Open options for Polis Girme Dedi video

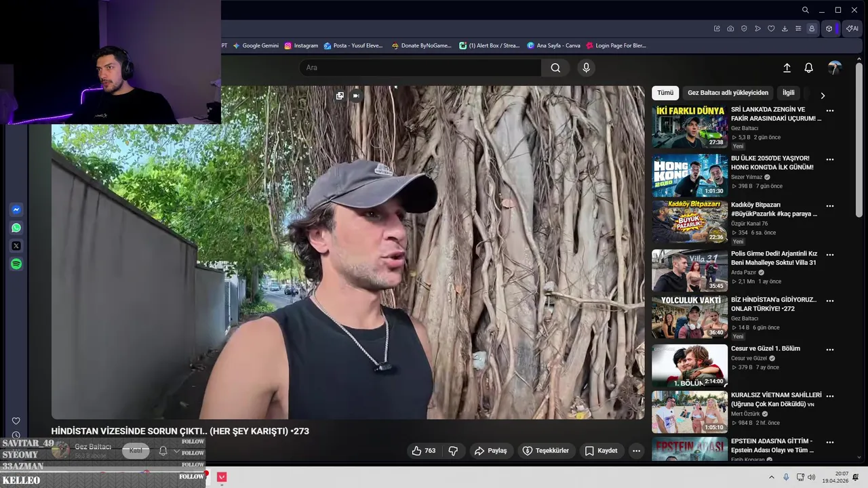pyautogui.click(x=829, y=255)
